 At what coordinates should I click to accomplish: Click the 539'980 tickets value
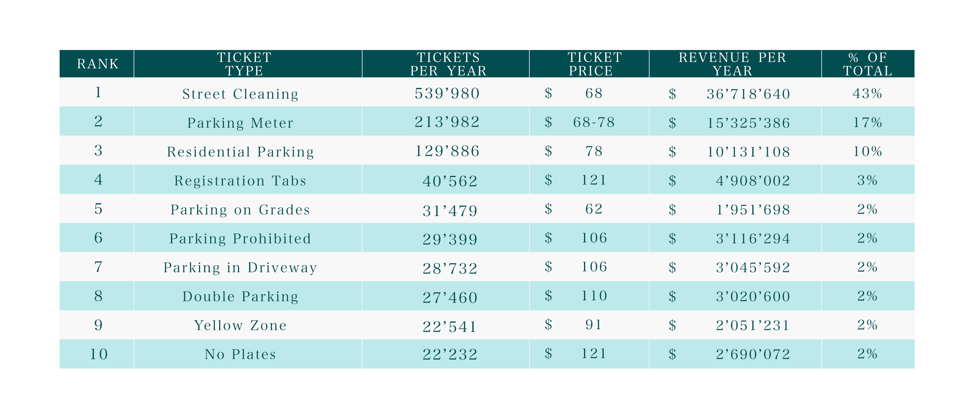coord(447,93)
